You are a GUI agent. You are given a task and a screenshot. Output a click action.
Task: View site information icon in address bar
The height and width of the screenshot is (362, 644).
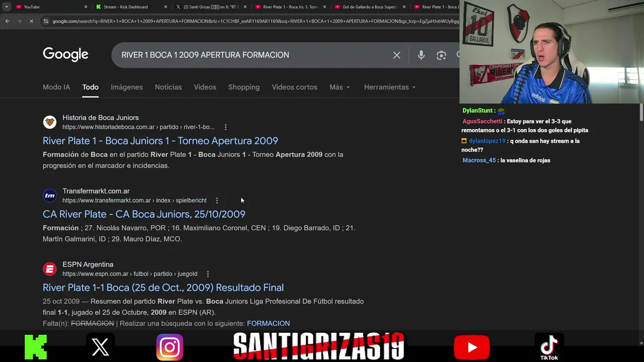point(46,21)
